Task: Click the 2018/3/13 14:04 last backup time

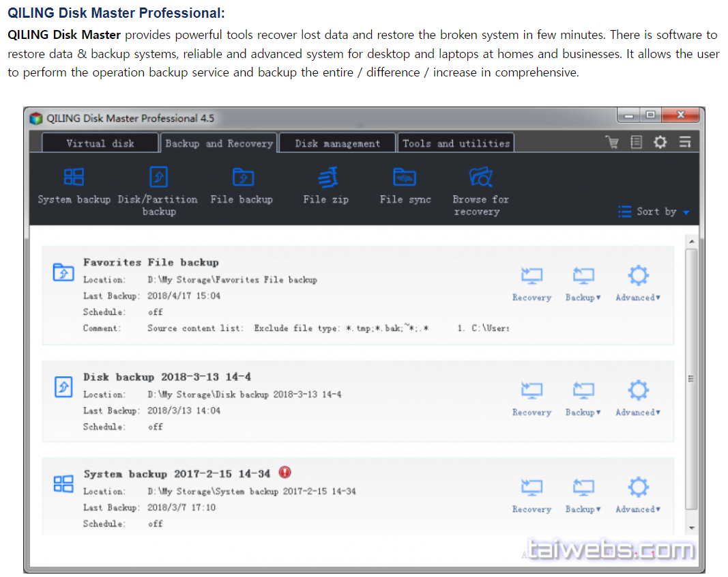Action: (184, 410)
